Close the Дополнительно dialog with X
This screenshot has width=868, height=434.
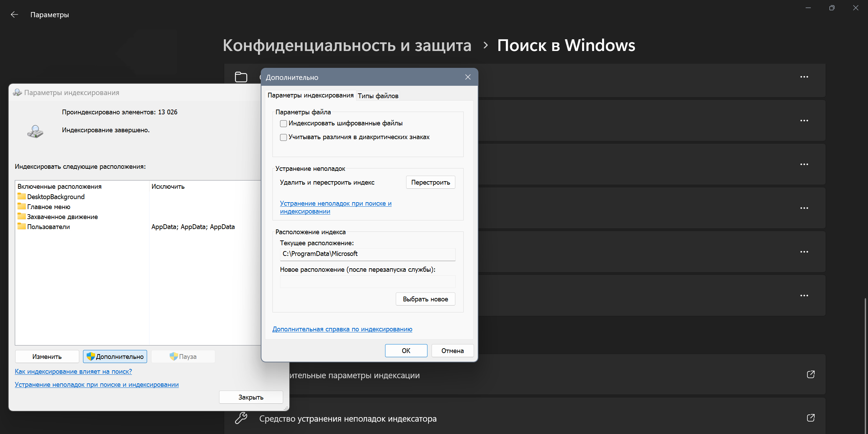tap(468, 77)
